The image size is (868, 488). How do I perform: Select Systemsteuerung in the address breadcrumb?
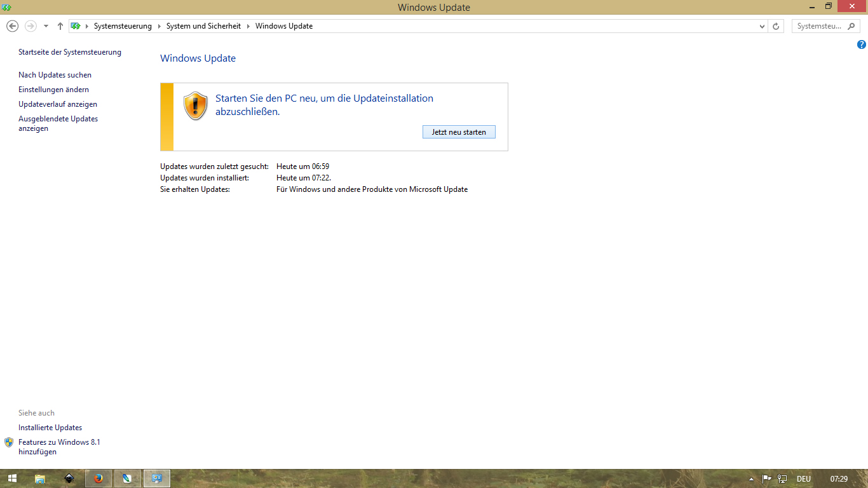pos(123,26)
